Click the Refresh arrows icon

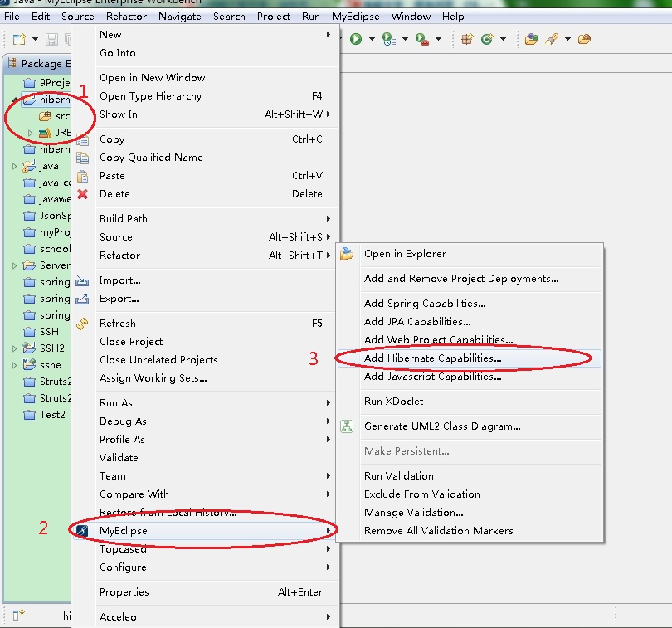coord(82,324)
